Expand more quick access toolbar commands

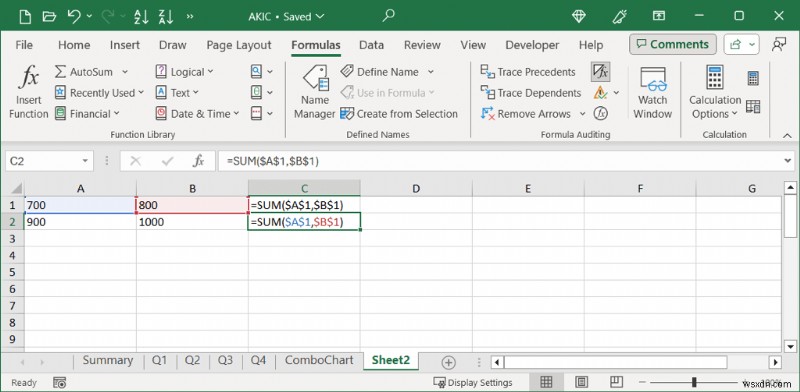(x=190, y=17)
